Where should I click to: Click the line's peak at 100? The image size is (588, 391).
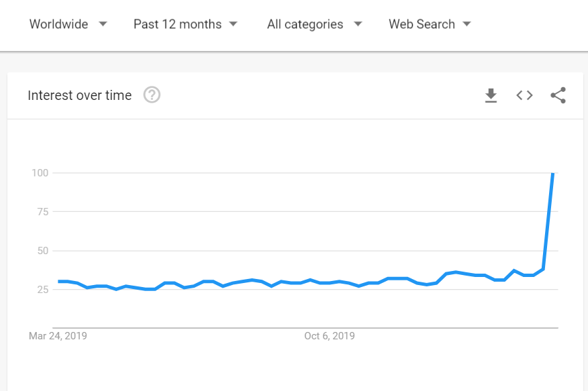pyautogui.click(x=552, y=174)
